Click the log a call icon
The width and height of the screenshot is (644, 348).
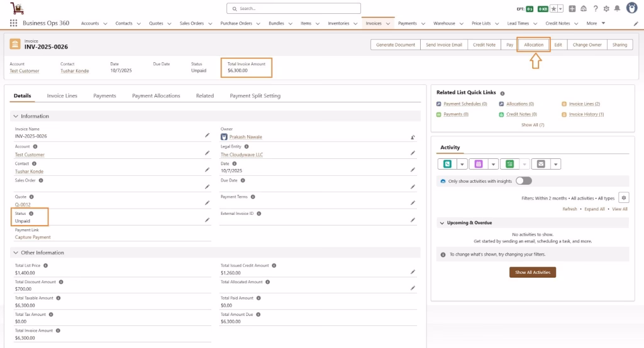[x=447, y=164]
